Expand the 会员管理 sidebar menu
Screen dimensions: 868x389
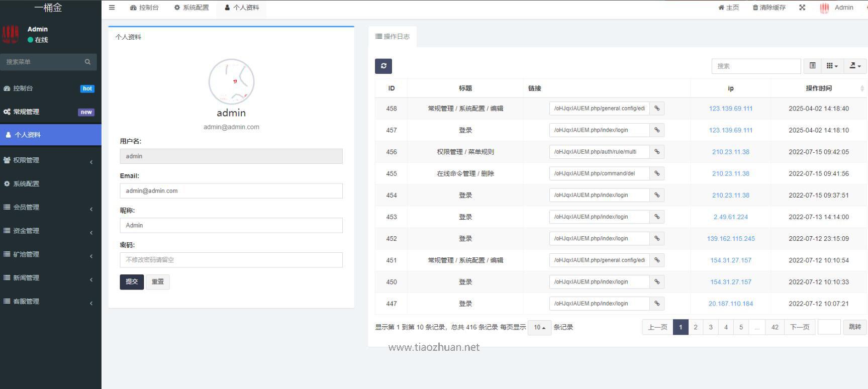click(x=51, y=207)
